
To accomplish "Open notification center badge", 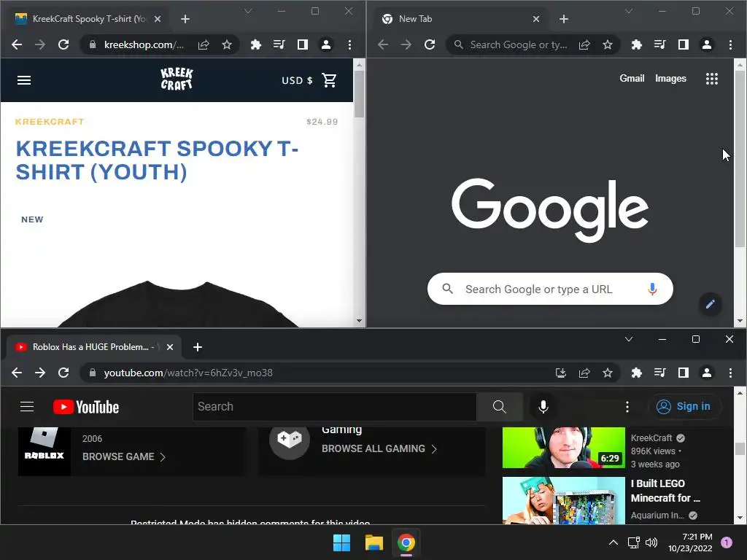I will (727, 542).
